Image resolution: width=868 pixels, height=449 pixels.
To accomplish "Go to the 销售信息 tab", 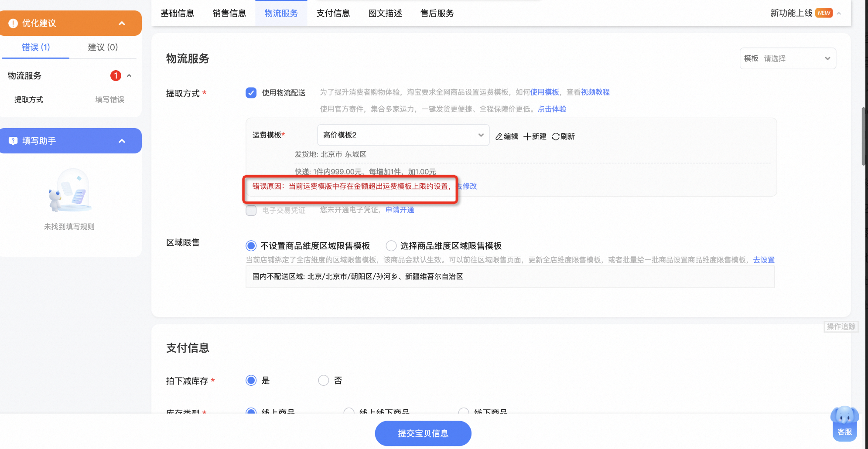I will coord(229,13).
